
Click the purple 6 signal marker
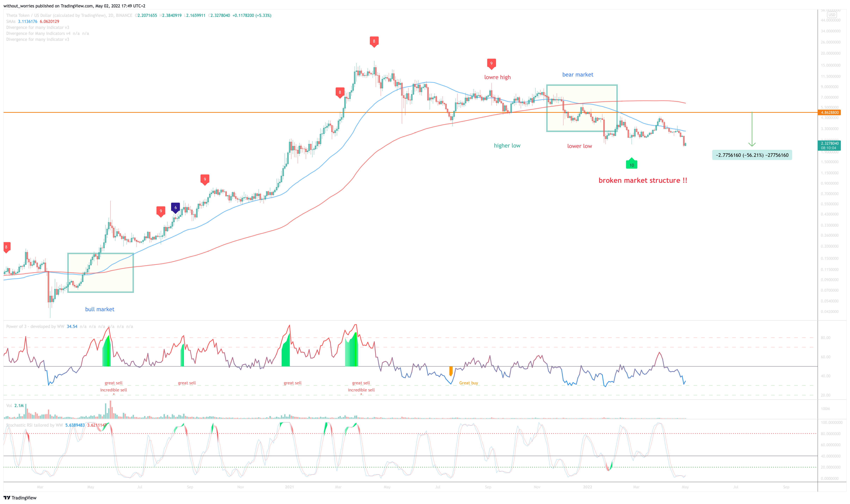pyautogui.click(x=175, y=208)
